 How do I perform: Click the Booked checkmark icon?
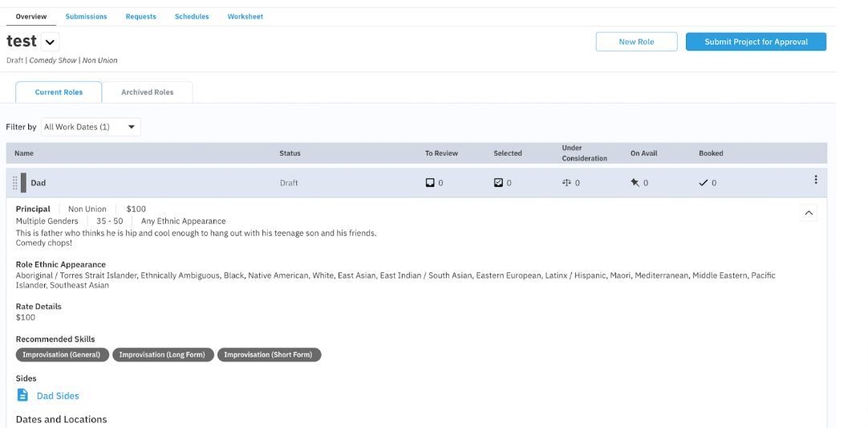(704, 182)
